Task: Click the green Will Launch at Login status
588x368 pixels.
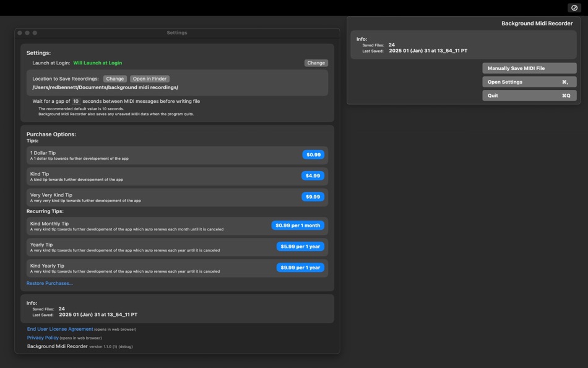Action: (98, 63)
